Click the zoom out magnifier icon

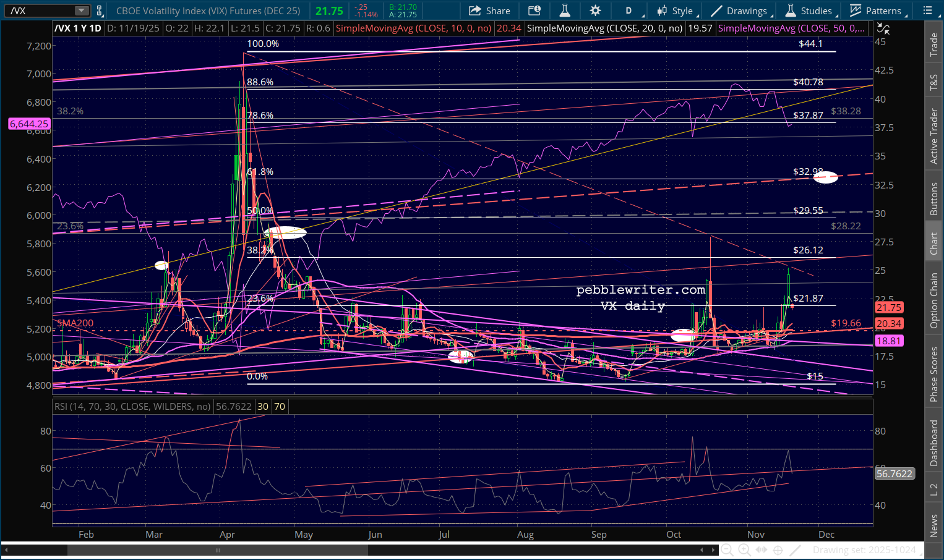tap(727, 550)
